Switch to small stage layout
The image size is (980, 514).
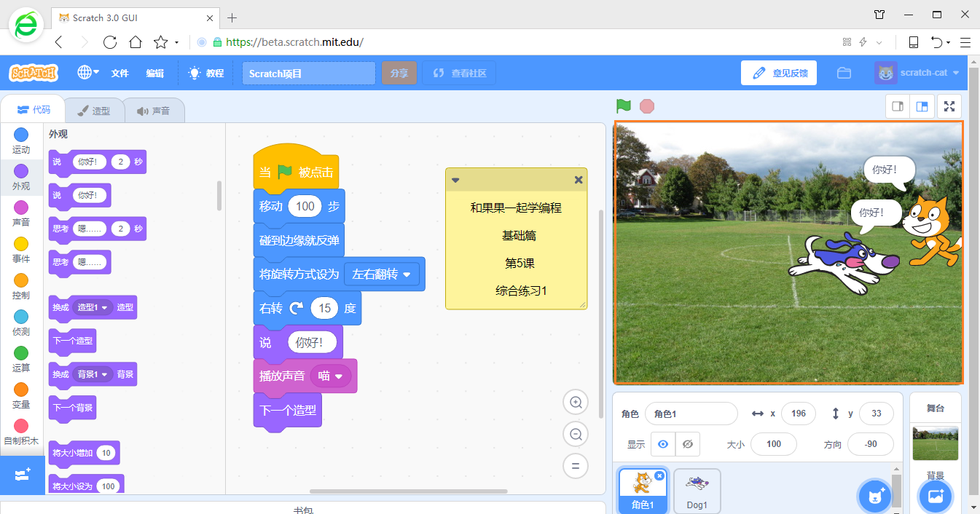(x=898, y=106)
